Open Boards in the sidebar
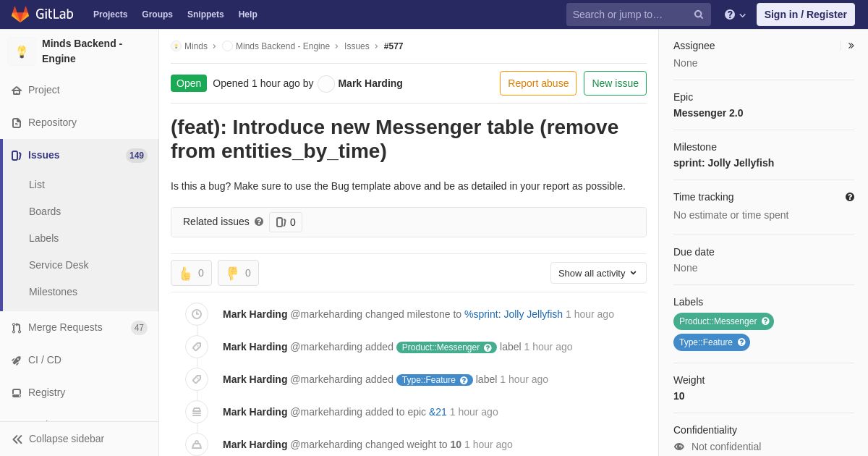 (45, 211)
